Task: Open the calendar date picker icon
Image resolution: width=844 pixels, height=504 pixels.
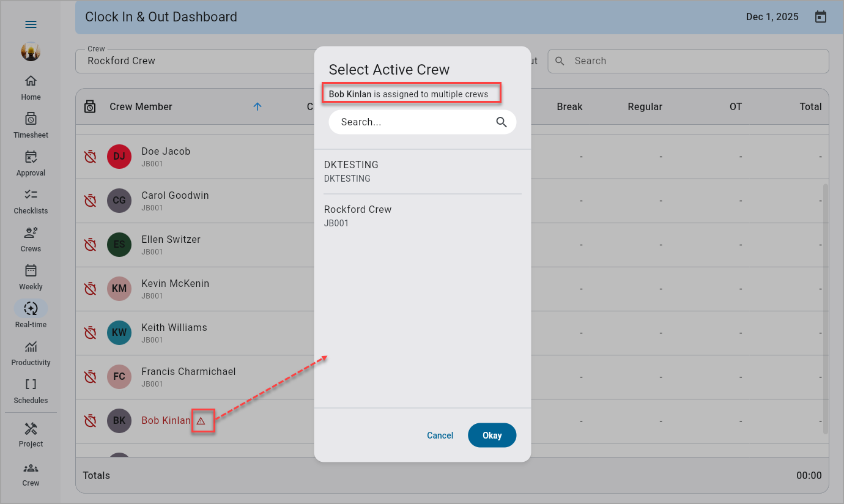Action: (821, 17)
